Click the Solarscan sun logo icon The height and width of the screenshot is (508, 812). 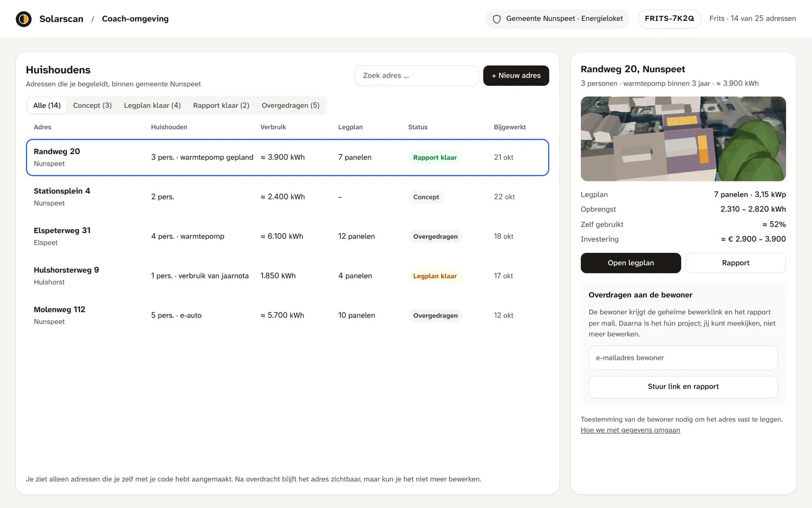click(24, 19)
